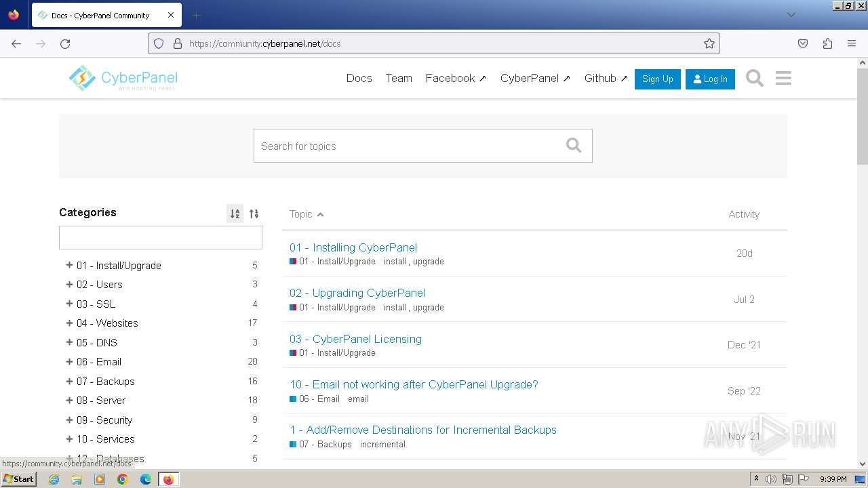Expand 07 - Backups category

(x=69, y=381)
